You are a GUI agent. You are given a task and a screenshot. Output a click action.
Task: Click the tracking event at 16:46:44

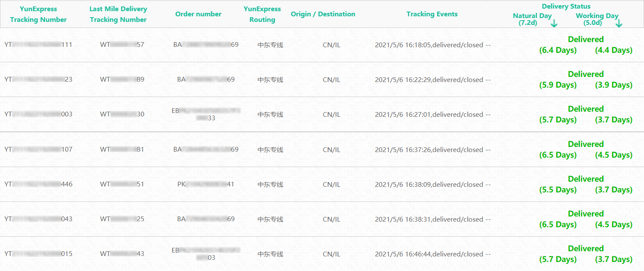click(432, 254)
